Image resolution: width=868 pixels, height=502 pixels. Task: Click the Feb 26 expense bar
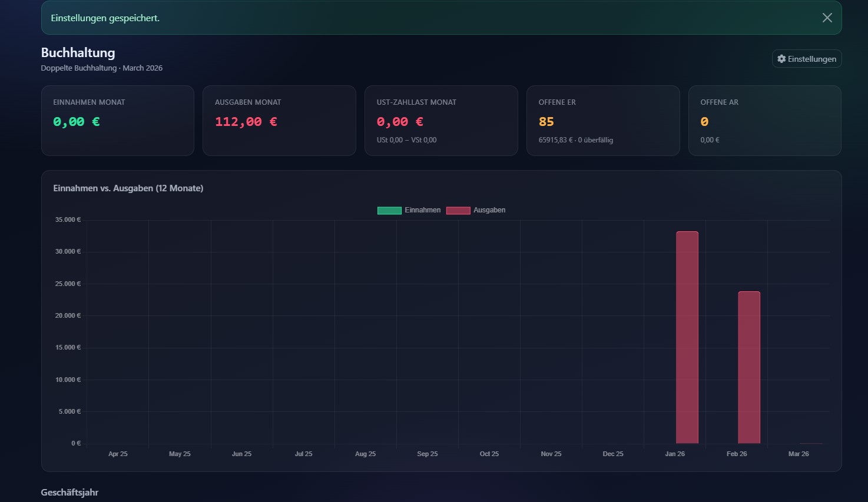(x=749, y=367)
